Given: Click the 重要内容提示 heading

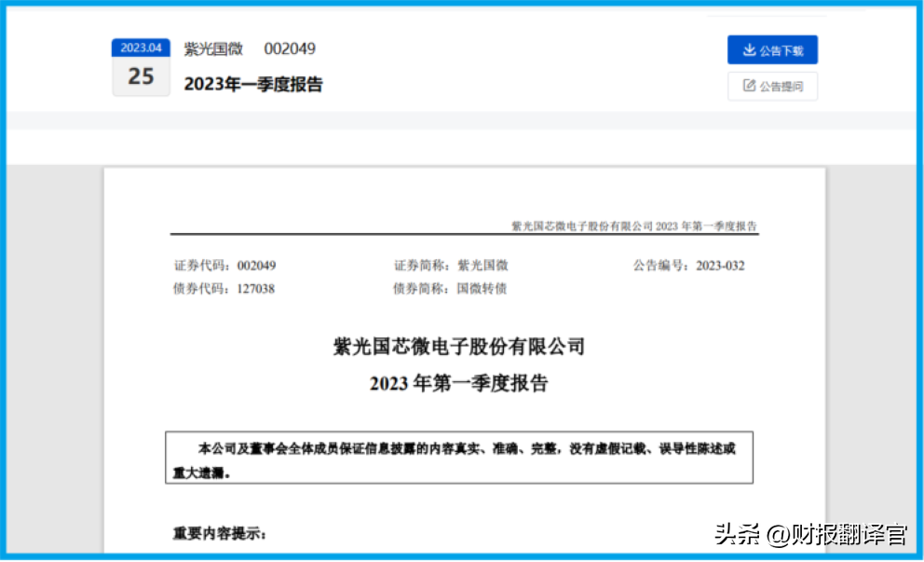Looking at the screenshot, I should click(220, 534).
